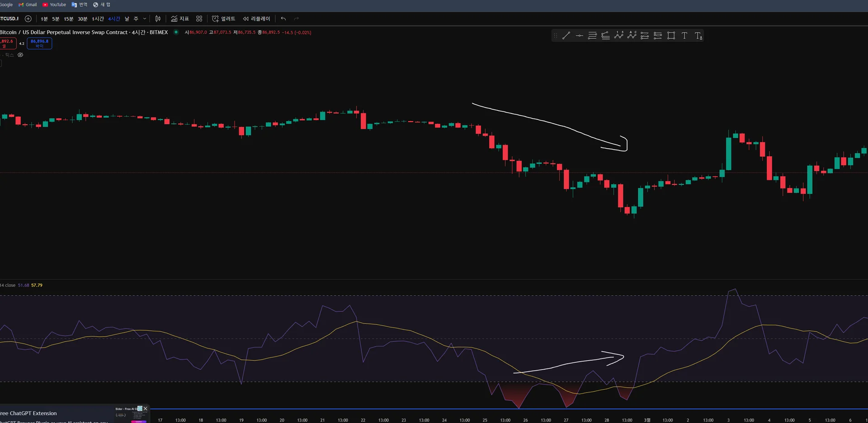Select the anchored text tool
The height and width of the screenshot is (423, 868).
[698, 36]
